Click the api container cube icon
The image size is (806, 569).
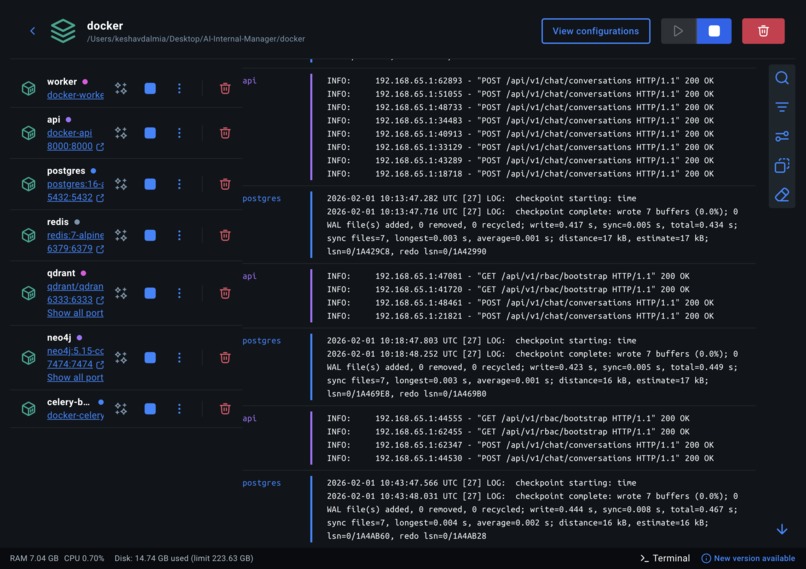(29, 133)
